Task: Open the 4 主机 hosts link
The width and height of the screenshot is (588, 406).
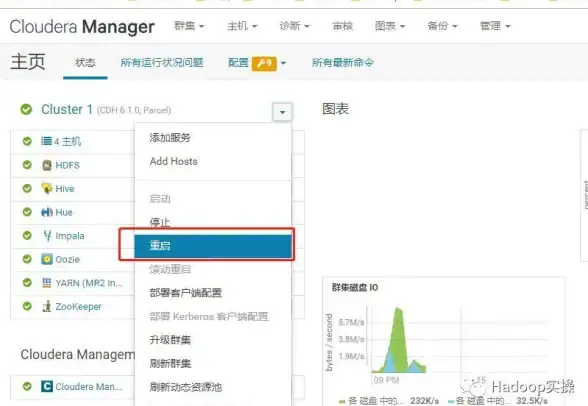Action: click(x=68, y=142)
